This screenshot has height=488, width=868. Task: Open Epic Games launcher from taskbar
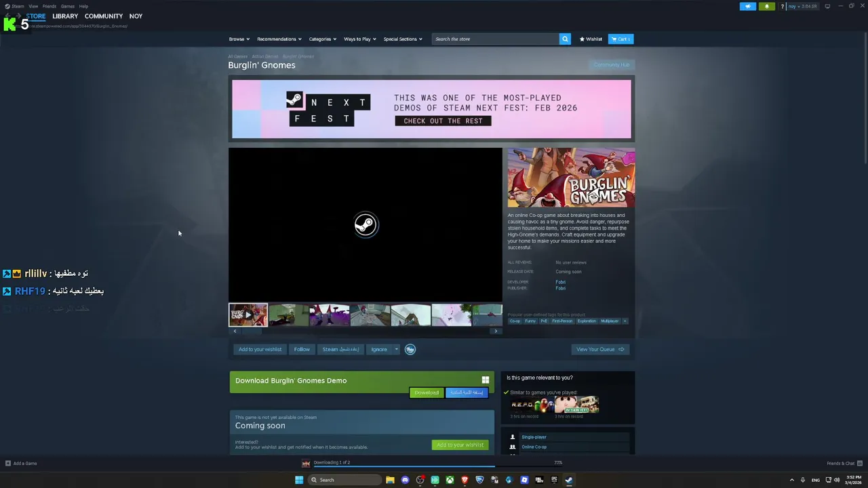click(554, 480)
